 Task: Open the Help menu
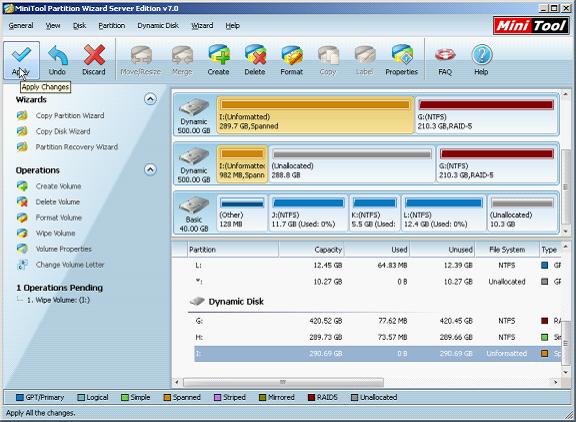(x=233, y=26)
